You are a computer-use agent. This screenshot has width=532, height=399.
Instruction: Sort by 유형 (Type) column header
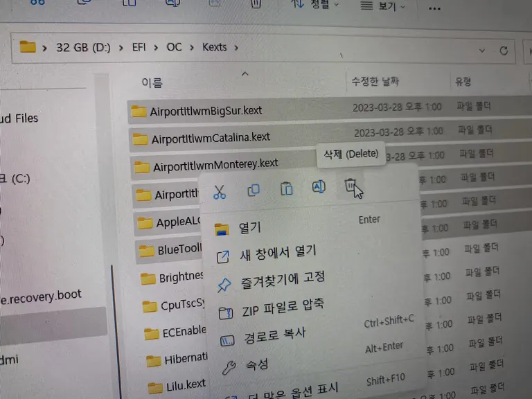tap(463, 82)
